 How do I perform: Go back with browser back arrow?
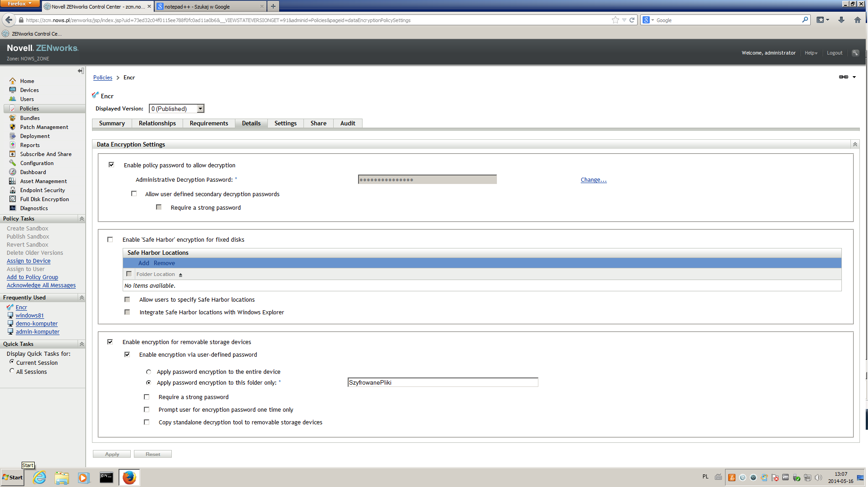pyautogui.click(x=9, y=20)
